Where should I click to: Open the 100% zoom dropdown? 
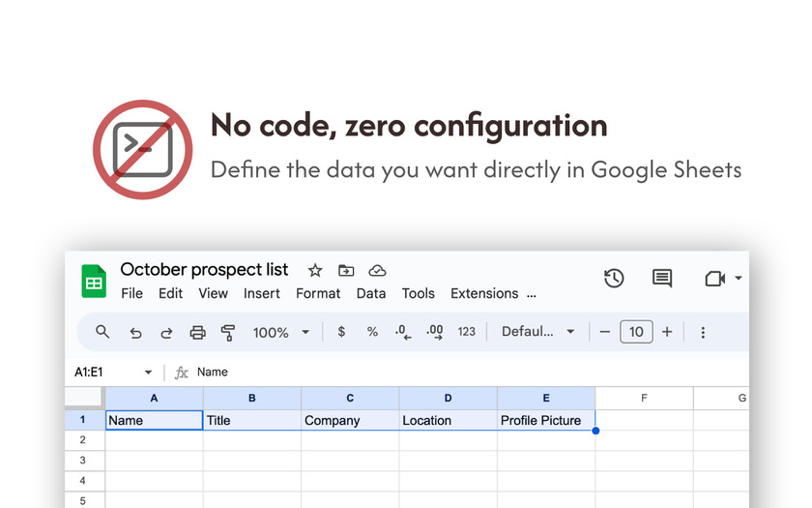[x=280, y=332]
